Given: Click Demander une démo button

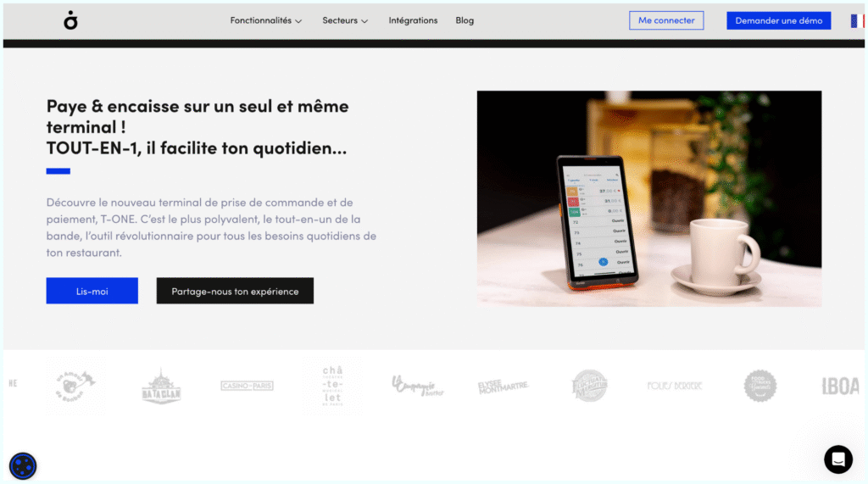Looking at the screenshot, I should click(778, 20).
